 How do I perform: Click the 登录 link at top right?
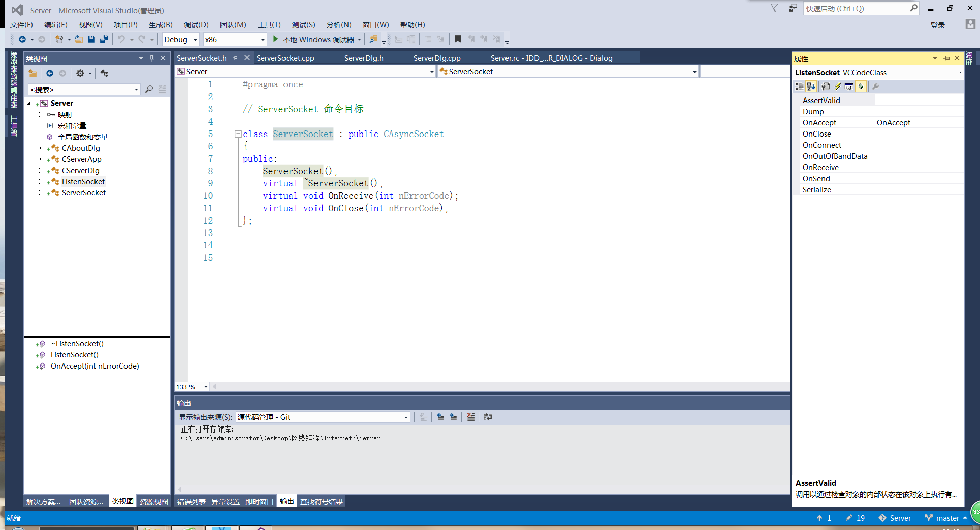click(938, 25)
